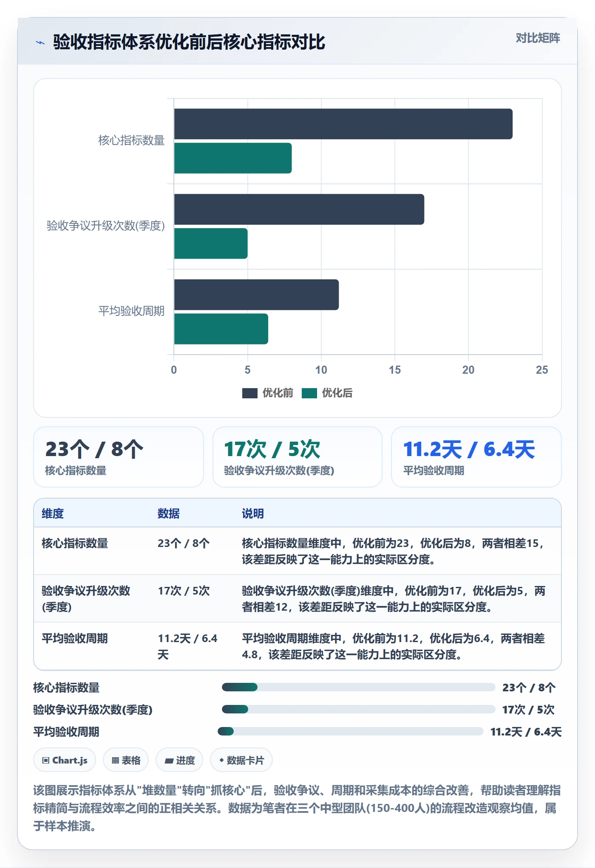
Task: Click the 平均验收周期 progress bar
Action: coord(351,731)
